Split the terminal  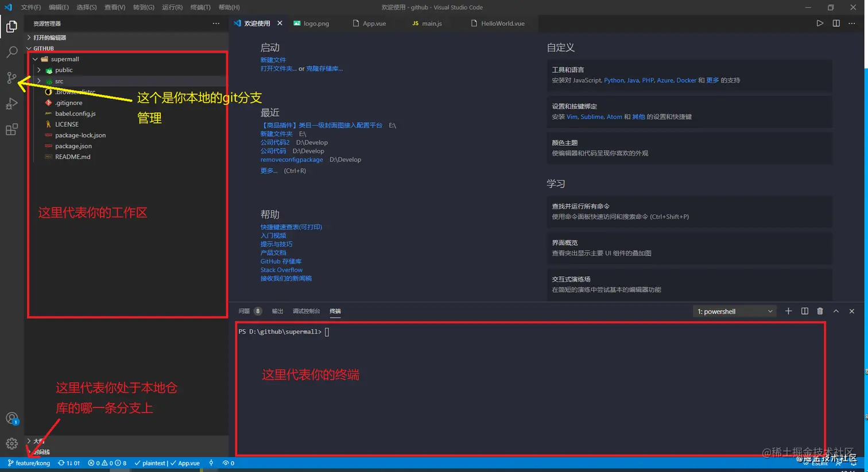click(x=804, y=311)
